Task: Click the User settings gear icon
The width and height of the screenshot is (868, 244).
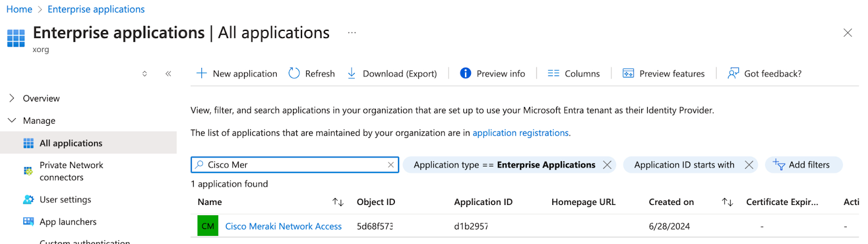Action: pyautogui.click(x=28, y=200)
